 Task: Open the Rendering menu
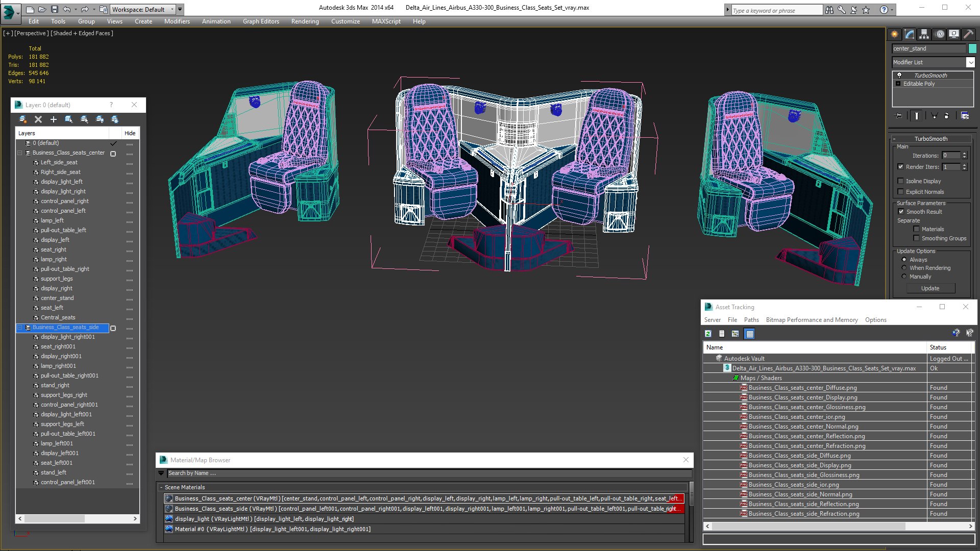pyautogui.click(x=305, y=21)
